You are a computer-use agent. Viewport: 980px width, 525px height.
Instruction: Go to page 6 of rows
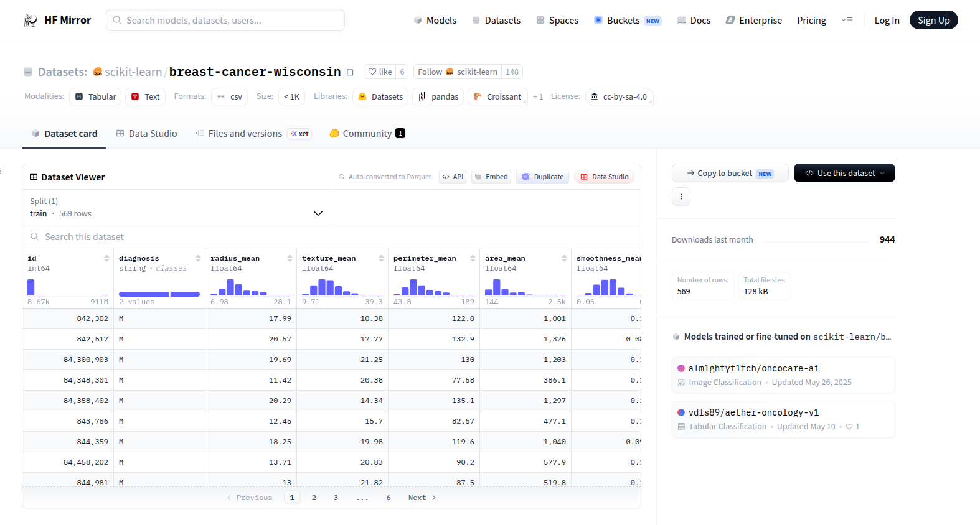click(389, 498)
